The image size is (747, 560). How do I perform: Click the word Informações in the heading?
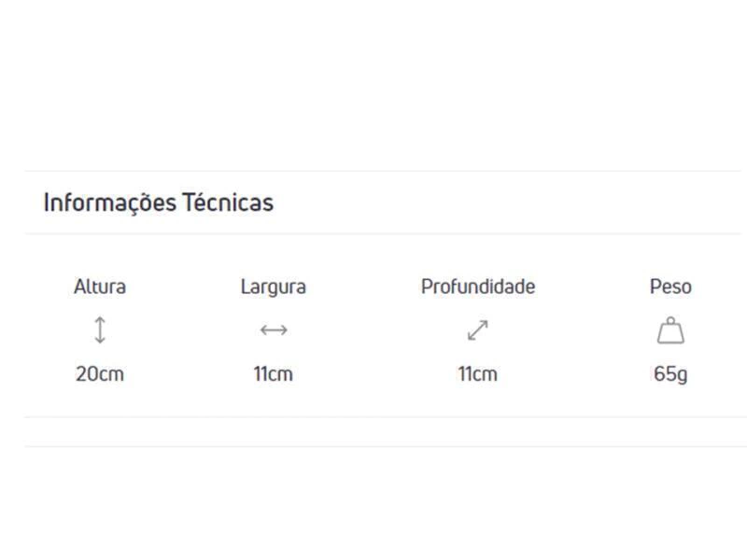(110, 203)
